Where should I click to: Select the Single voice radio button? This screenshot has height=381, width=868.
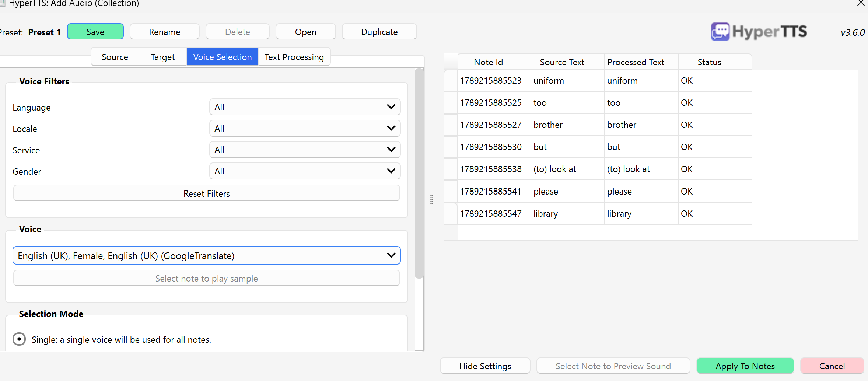19,339
